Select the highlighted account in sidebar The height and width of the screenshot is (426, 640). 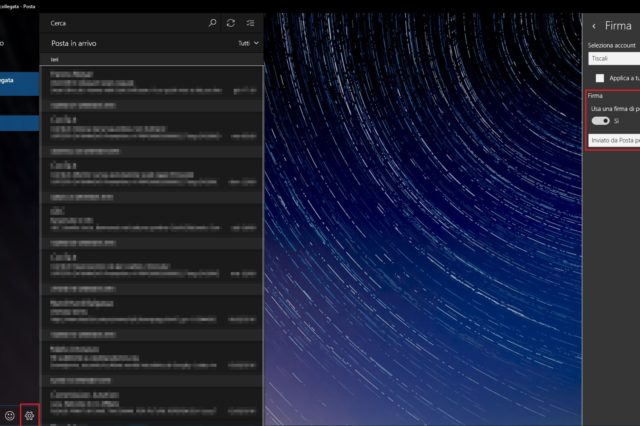(x=20, y=84)
